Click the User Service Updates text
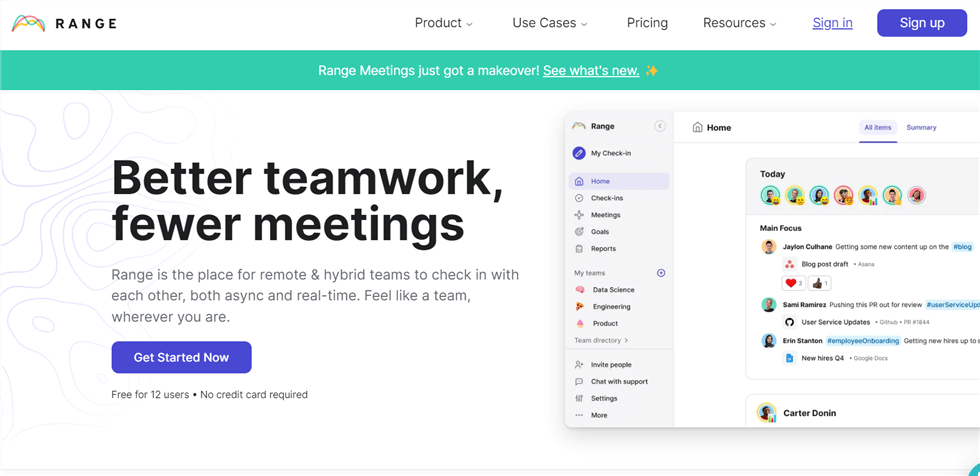Screen dimensions: 980x476 836,322
